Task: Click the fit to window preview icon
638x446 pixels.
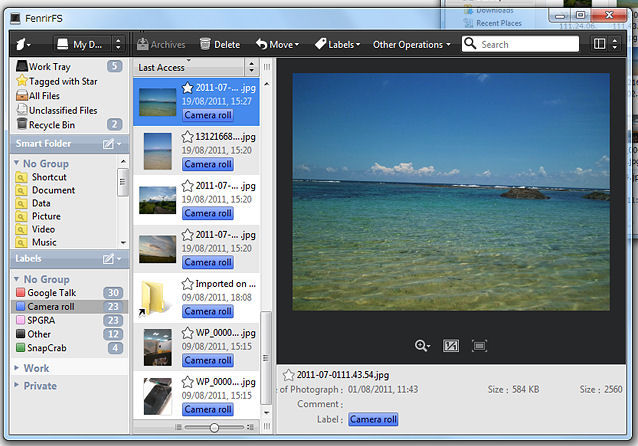Action: click(479, 346)
